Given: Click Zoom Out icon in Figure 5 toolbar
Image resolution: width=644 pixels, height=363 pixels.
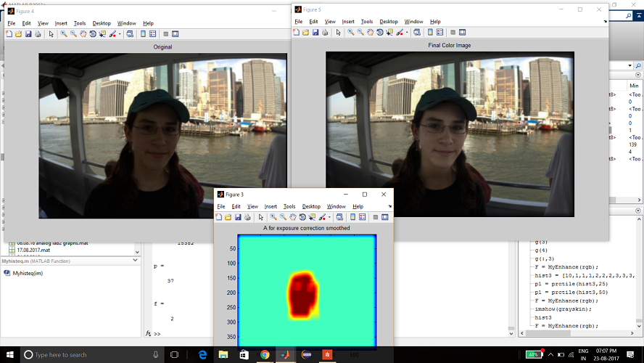Looking at the screenshot, I should (x=360, y=32).
